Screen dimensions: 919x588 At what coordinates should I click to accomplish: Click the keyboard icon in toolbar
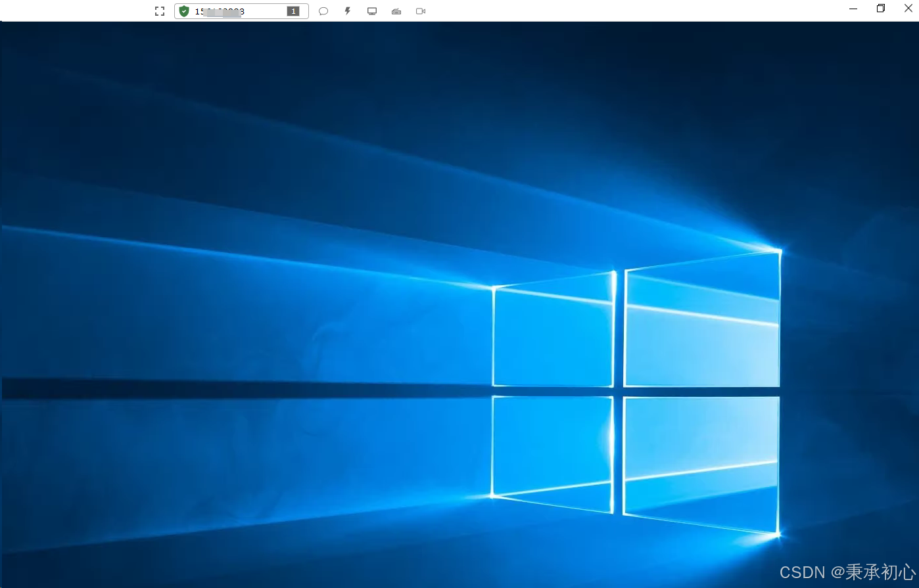[396, 11]
